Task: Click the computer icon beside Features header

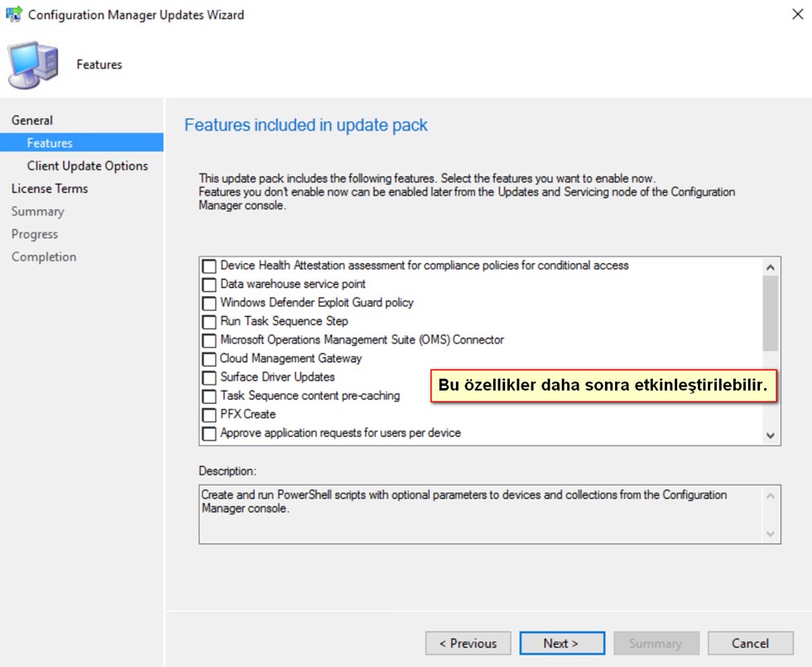Action: pyautogui.click(x=32, y=65)
